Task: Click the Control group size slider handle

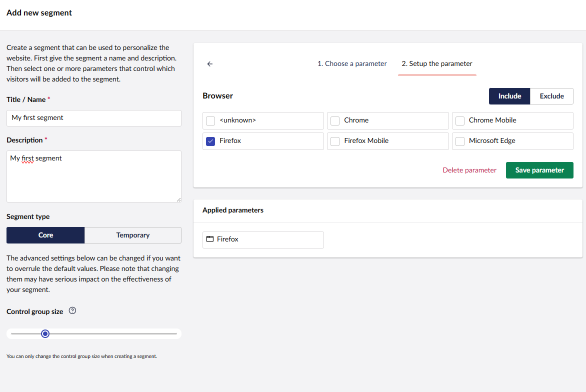Action: (45, 333)
